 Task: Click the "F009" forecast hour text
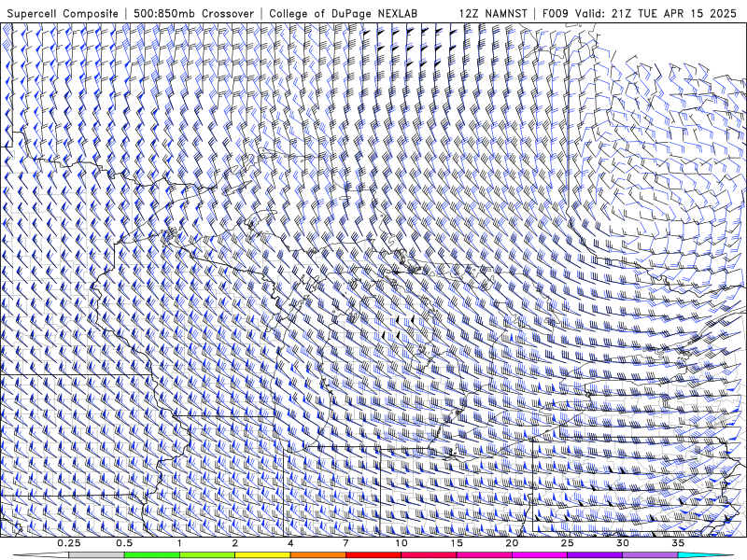pos(556,13)
